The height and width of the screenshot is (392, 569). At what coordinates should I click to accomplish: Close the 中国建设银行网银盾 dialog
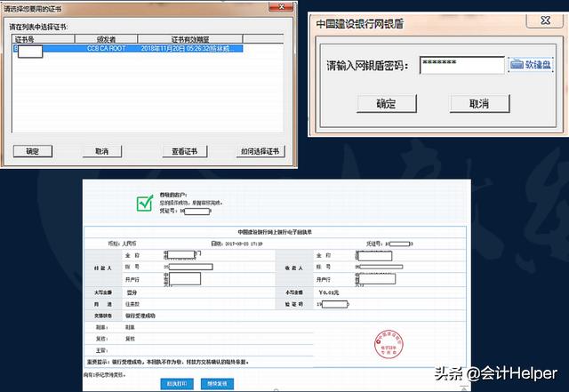(545, 20)
